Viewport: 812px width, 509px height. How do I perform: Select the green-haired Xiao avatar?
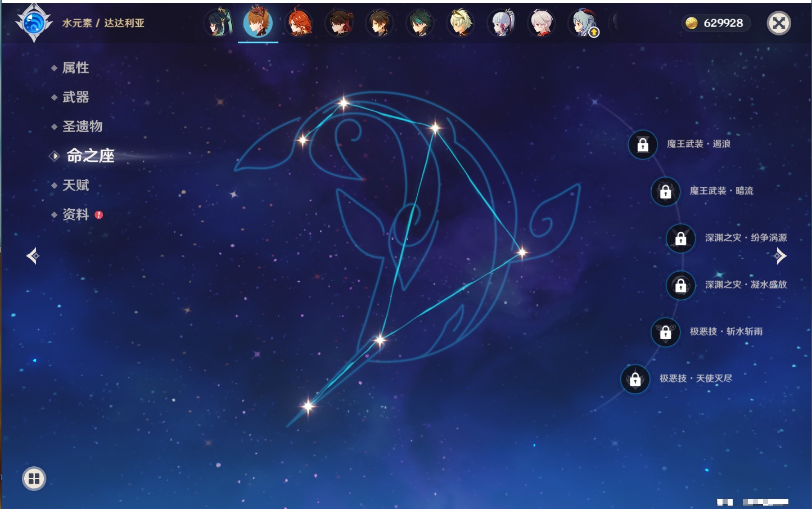pyautogui.click(x=420, y=23)
